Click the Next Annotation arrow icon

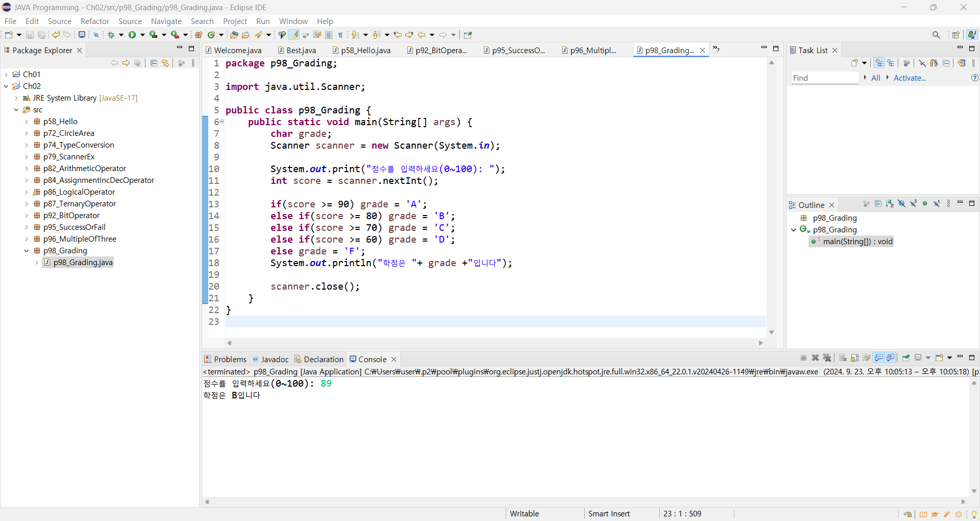pos(354,35)
